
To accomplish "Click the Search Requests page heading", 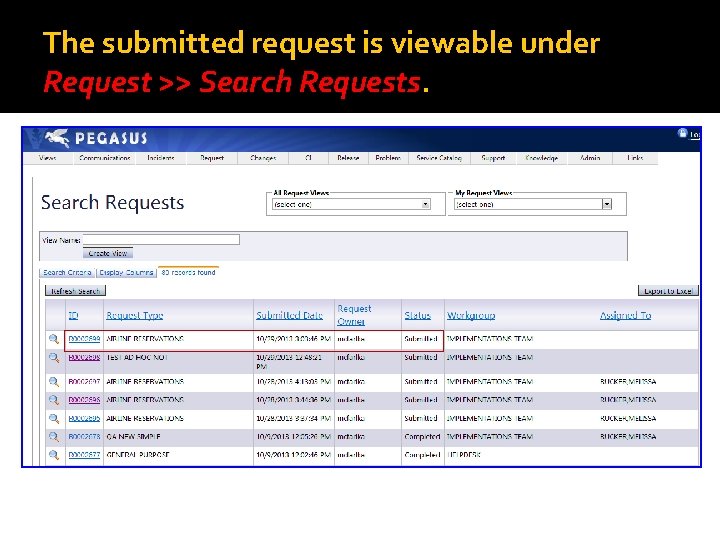I will [x=112, y=202].
